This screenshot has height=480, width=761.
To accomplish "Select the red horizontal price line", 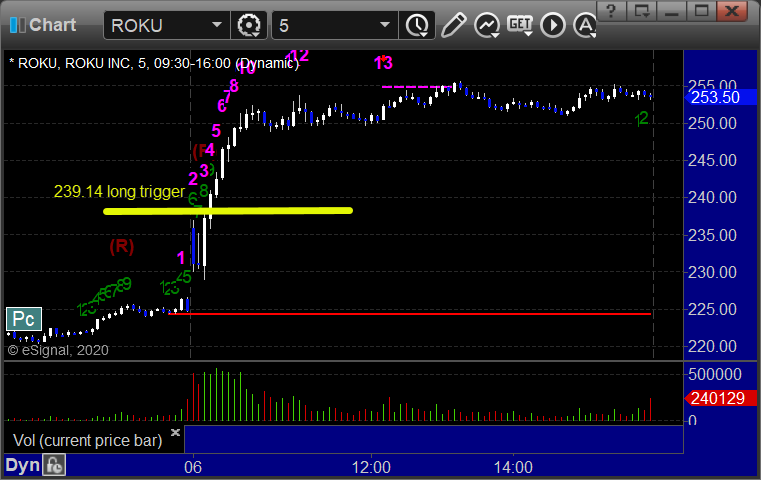I will [x=409, y=314].
